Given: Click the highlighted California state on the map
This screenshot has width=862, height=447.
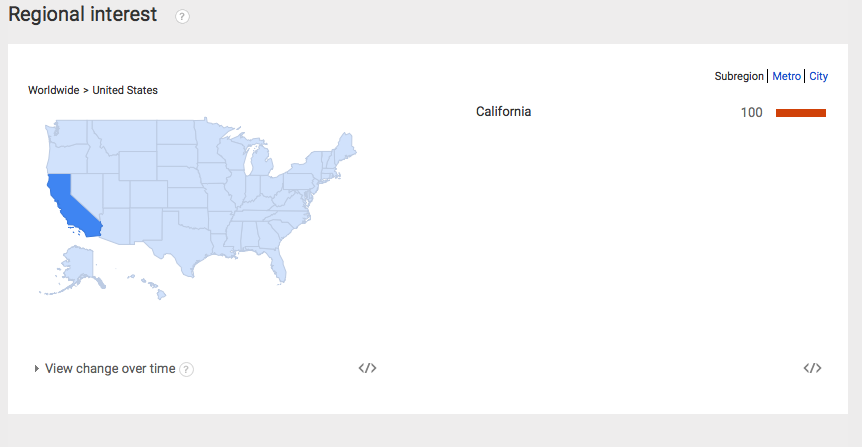Looking at the screenshot, I should point(69,204).
